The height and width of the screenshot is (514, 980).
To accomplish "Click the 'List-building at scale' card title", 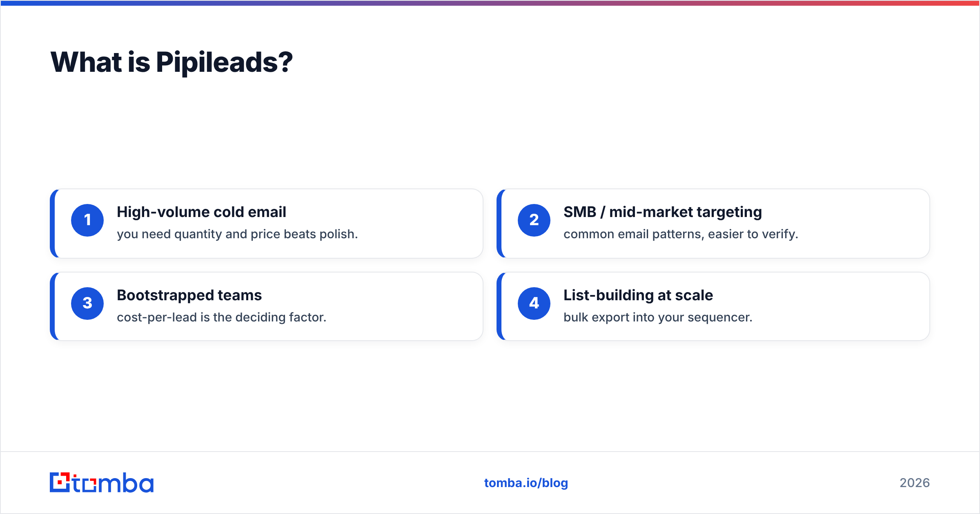I will tap(638, 295).
